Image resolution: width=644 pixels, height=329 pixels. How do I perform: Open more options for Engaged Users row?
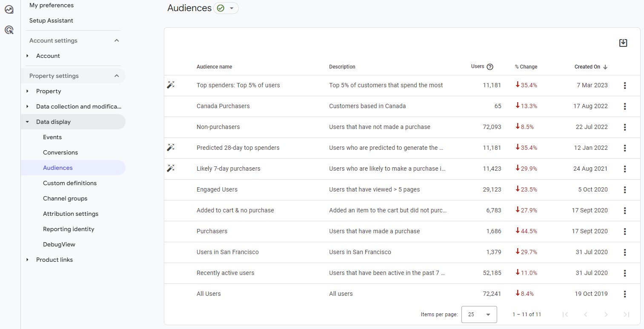pos(625,190)
